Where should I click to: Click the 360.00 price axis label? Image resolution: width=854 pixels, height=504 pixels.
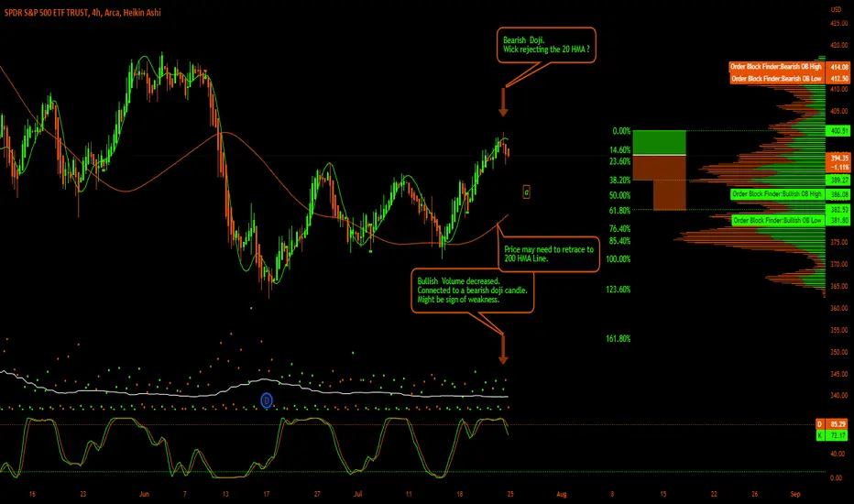pos(838,309)
